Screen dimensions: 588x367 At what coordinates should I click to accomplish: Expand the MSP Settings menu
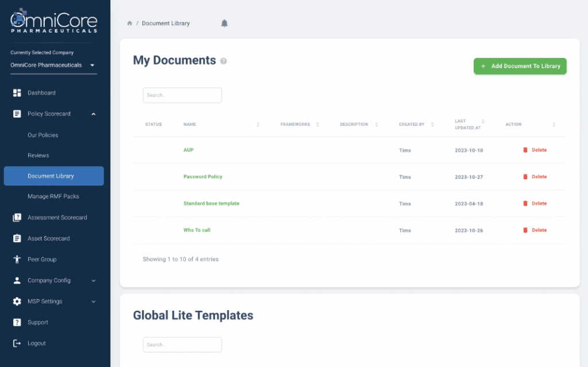(93, 302)
